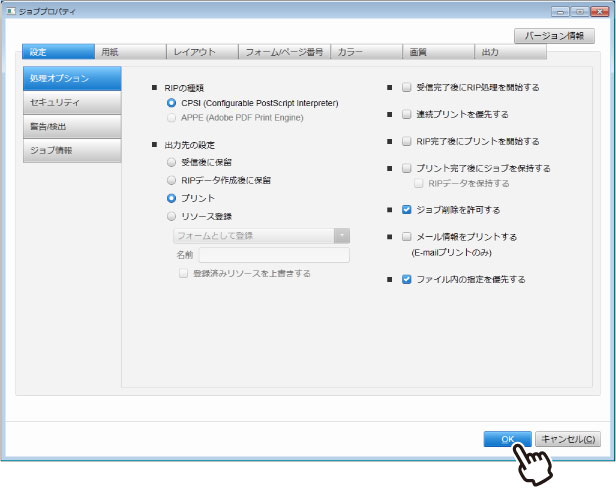Minimize the ジョブプロパティ window
The height and width of the screenshot is (489, 616).
pos(560,12)
